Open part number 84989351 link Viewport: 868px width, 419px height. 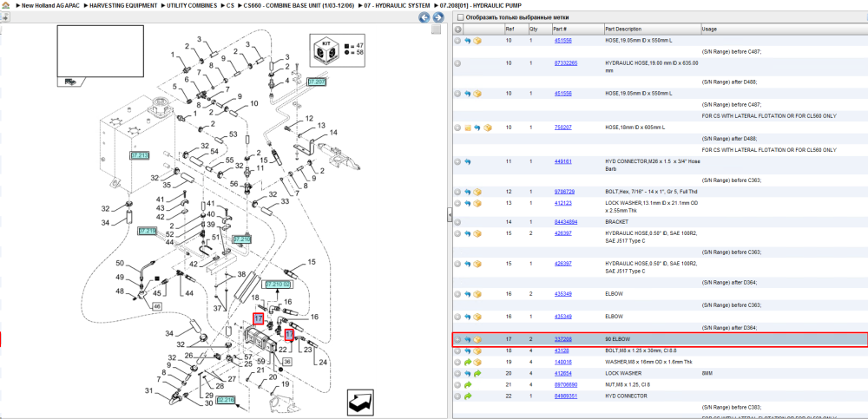pyautogui.click(x=566, y=396)
